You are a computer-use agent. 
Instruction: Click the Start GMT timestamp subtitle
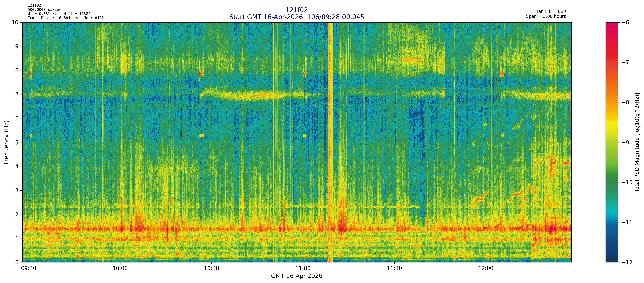297,17
